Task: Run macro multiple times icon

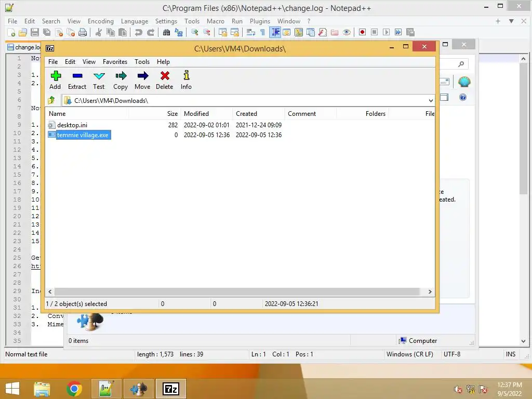Action: click(398, 32)
